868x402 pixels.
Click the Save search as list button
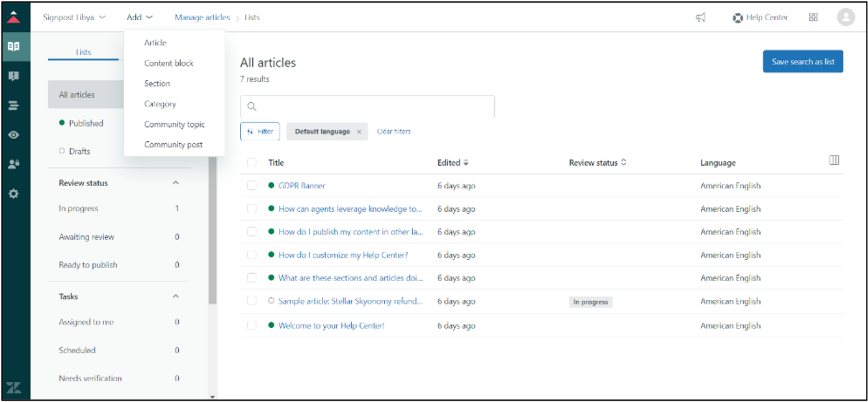[x=802, y=62]
